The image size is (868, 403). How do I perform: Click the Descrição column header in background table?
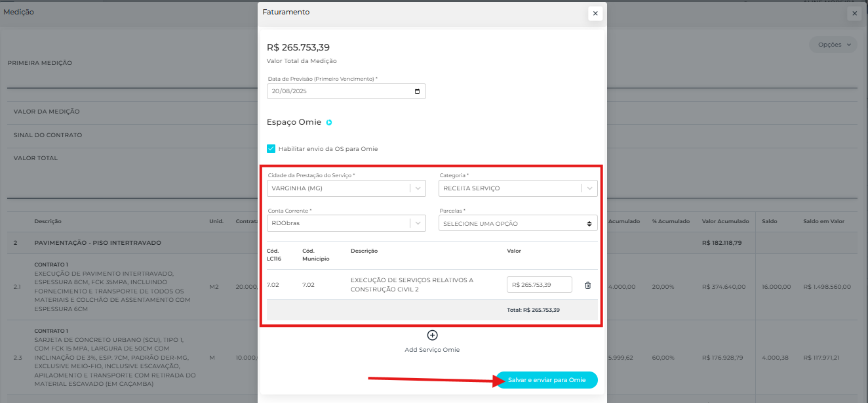click(x=48, y=221)
